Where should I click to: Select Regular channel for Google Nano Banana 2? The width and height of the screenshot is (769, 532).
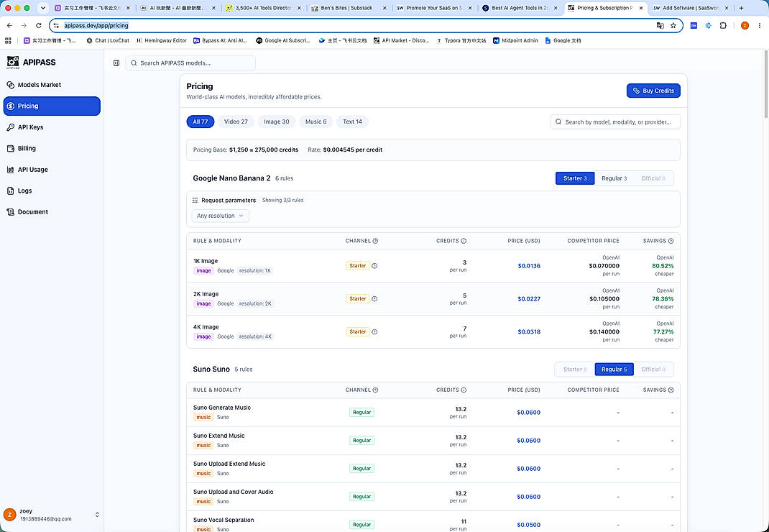coord(614,178)
